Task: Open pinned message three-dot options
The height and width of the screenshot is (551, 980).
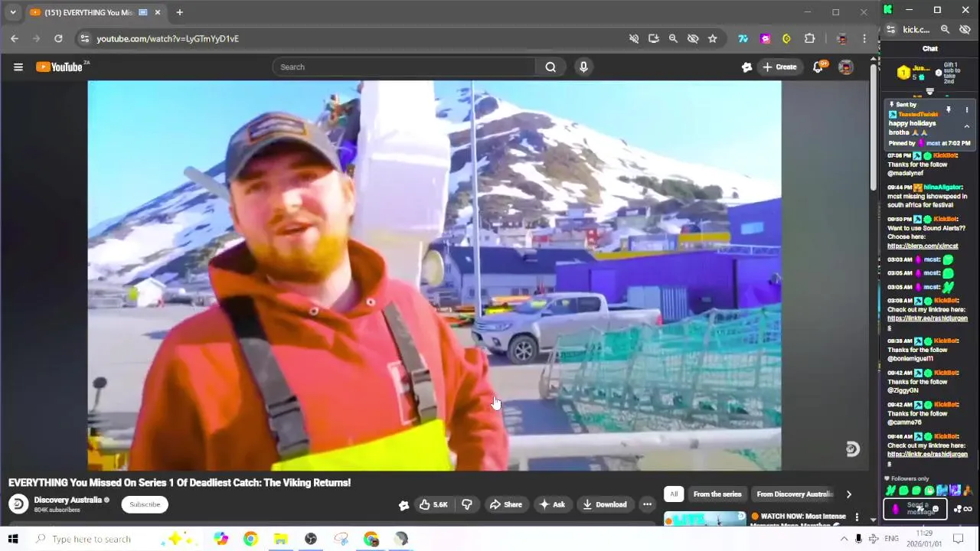Action: point(966,110)
